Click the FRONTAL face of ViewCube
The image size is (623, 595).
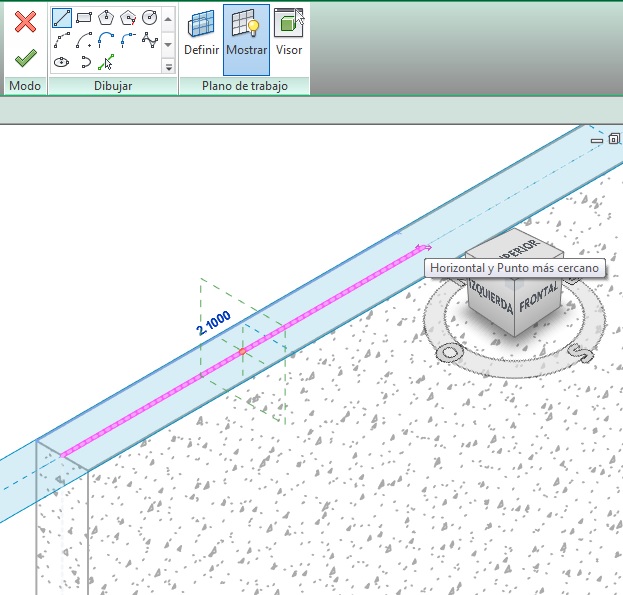[537, 293]
